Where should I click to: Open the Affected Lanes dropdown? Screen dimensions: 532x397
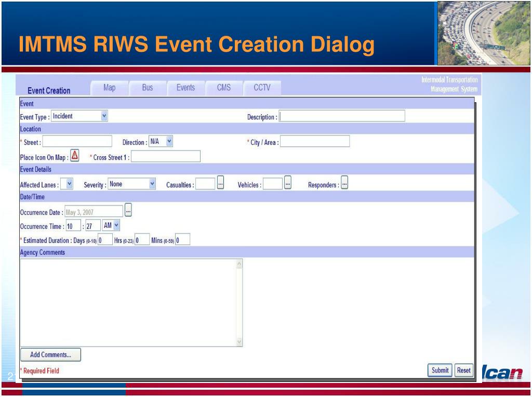tap(69, 184)
